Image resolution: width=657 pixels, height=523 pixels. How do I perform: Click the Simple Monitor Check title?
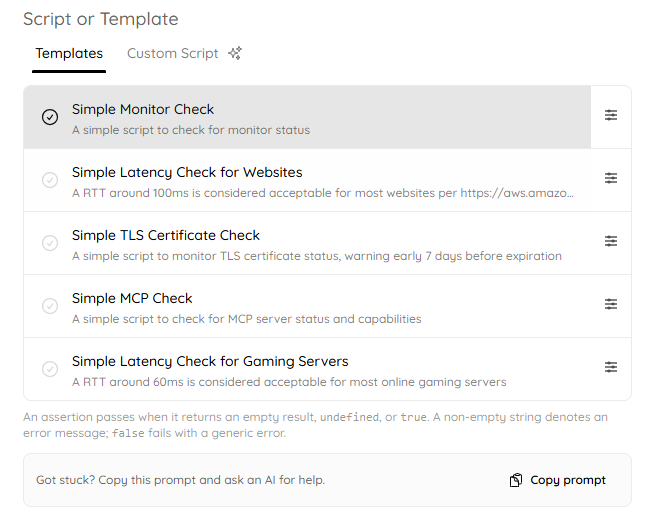click(143, 109)
